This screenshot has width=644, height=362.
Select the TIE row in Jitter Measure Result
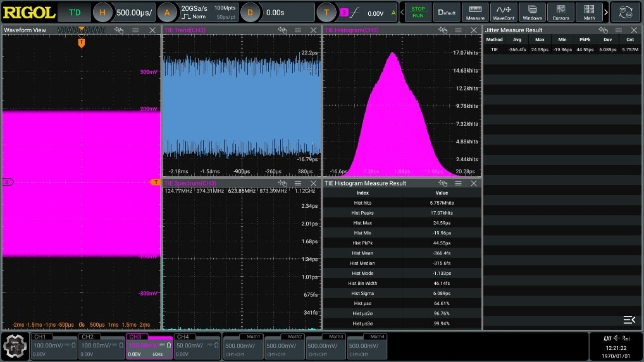click(562, 50)
